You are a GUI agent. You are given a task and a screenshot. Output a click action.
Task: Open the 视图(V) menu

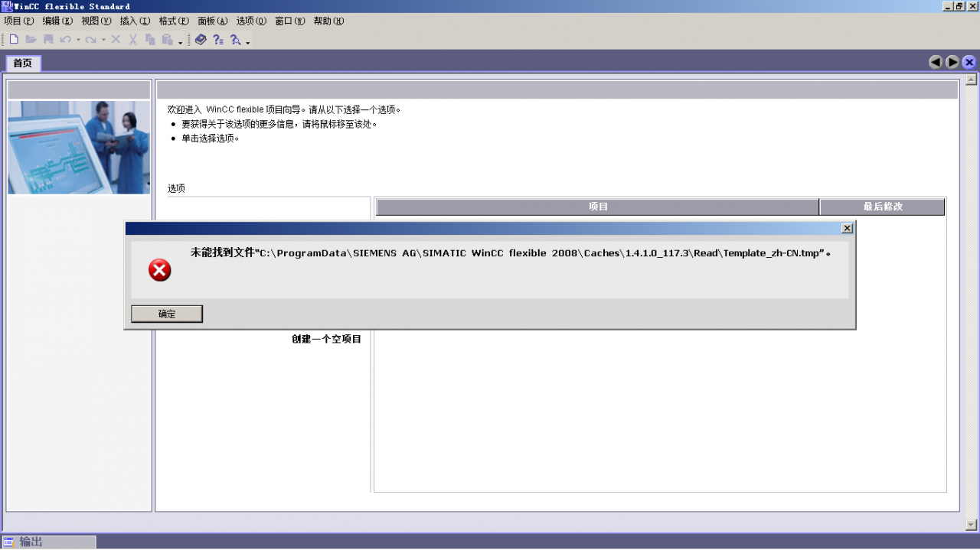(96, 21)
